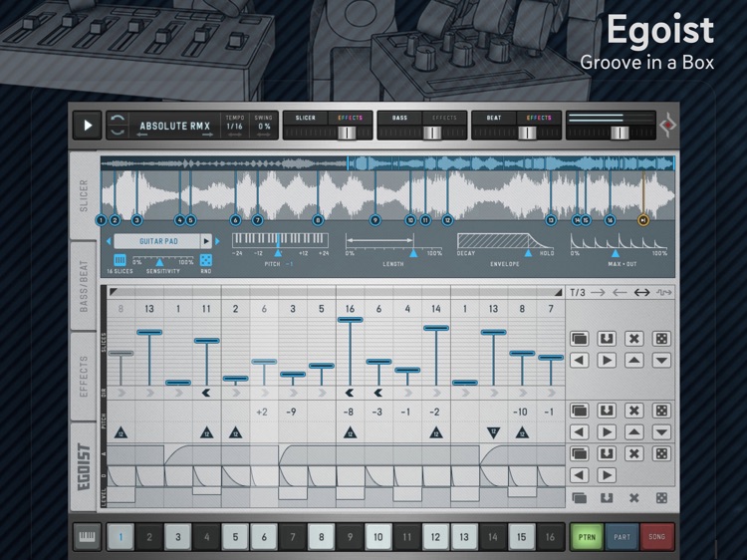747x560 pixels.
Task: Click the TEMPO 1/16 value
Action: point(234,127)
